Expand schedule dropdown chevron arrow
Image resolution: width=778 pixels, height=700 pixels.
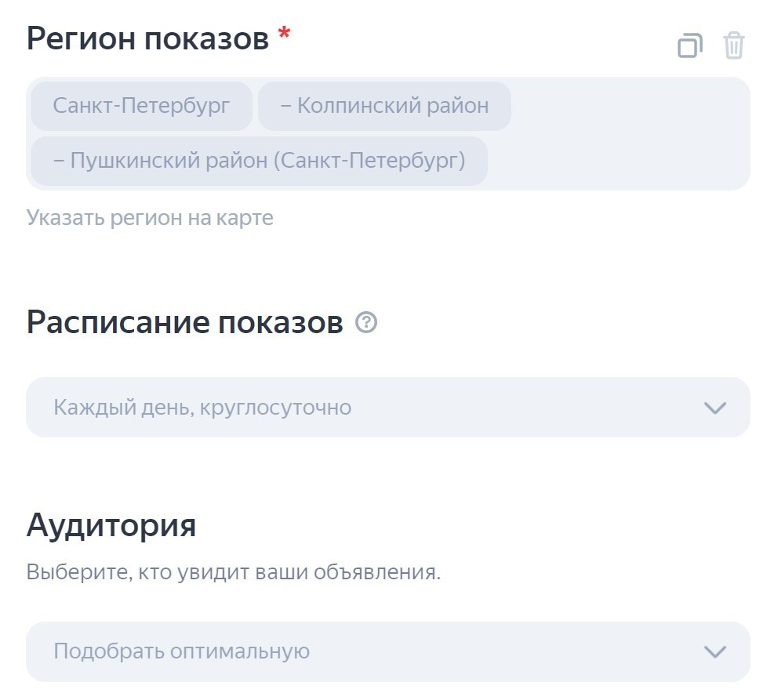715,408
